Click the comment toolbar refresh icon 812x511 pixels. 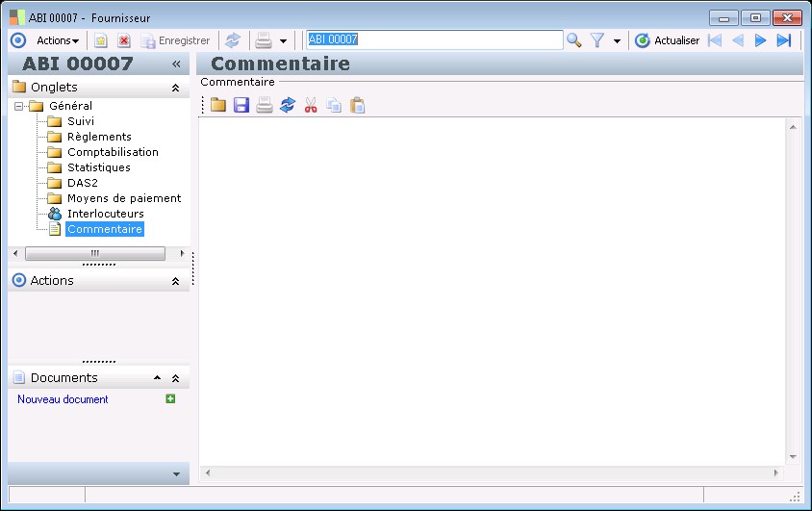(288, 105)
